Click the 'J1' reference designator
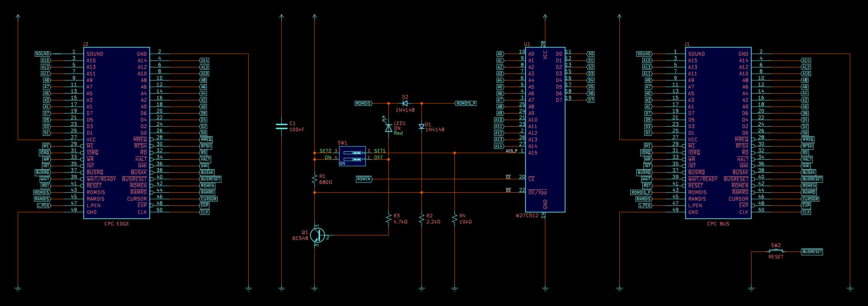 (687, 44)
